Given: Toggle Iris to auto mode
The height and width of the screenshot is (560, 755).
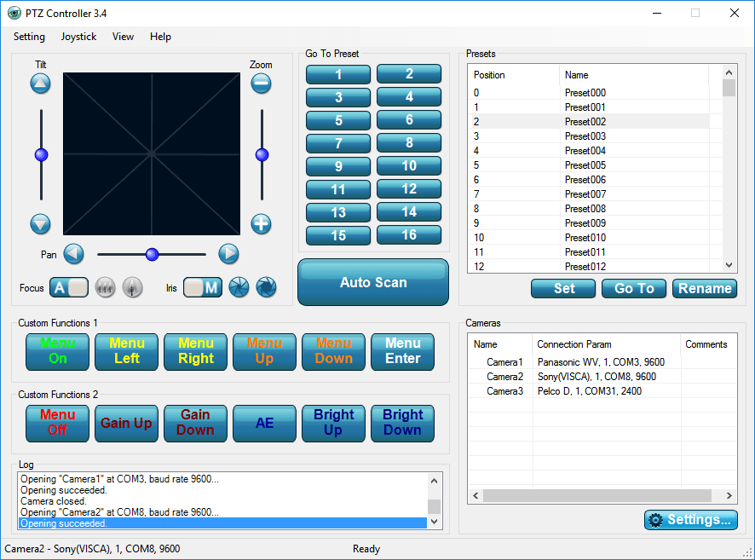Looking at the screenshot, I should click(193, 288).
